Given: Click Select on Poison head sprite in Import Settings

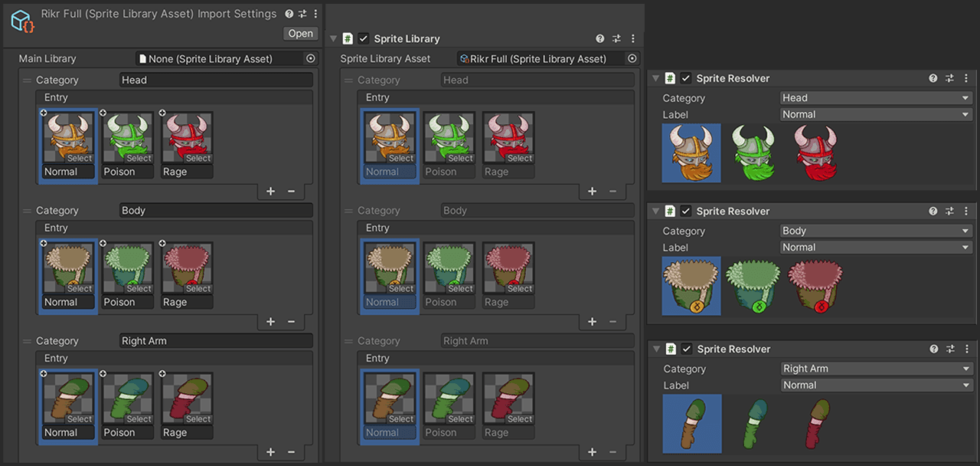Looking at the screenshot, I should coord(139,159).
